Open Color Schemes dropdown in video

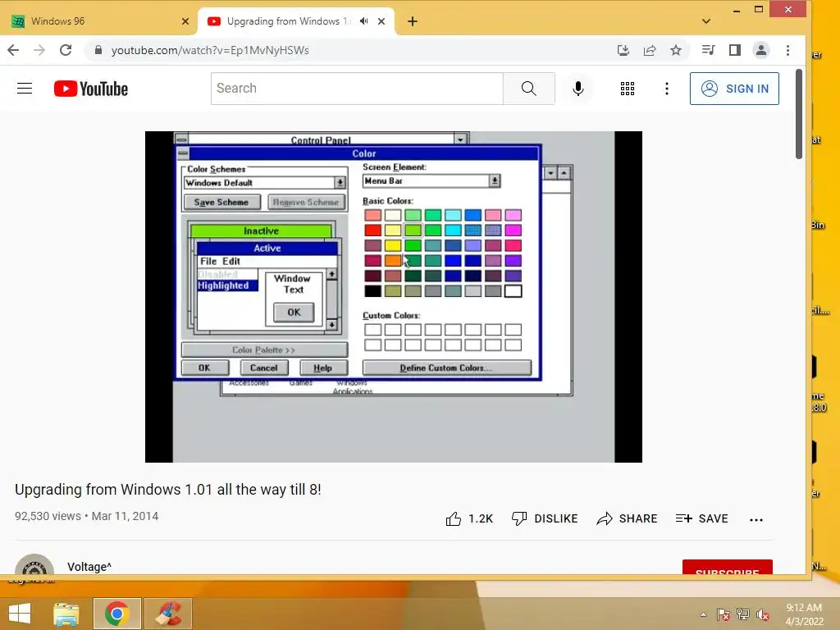click(x=340, y=183)
